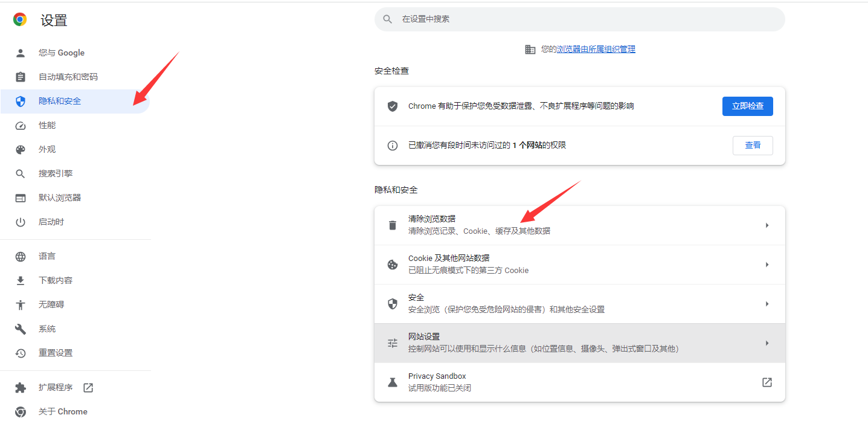Open the 安全 settings row

pyautogui.click(x=580, y=304)
